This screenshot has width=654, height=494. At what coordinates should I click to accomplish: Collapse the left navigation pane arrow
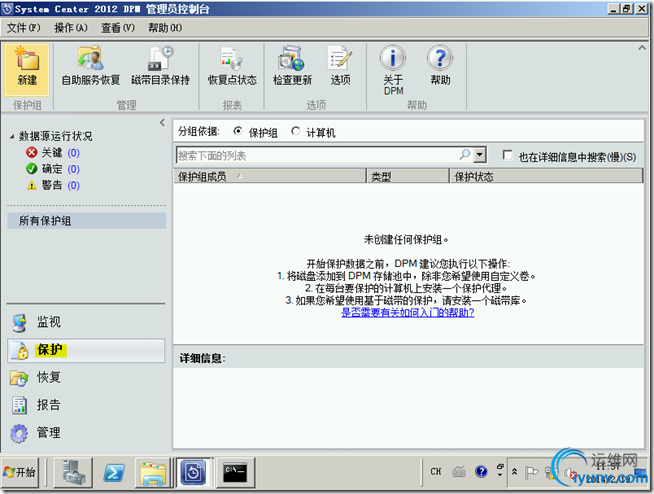tap(162, 123)
